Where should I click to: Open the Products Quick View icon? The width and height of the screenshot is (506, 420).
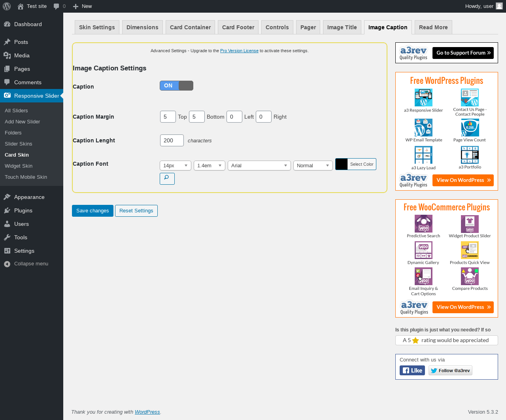470,250
